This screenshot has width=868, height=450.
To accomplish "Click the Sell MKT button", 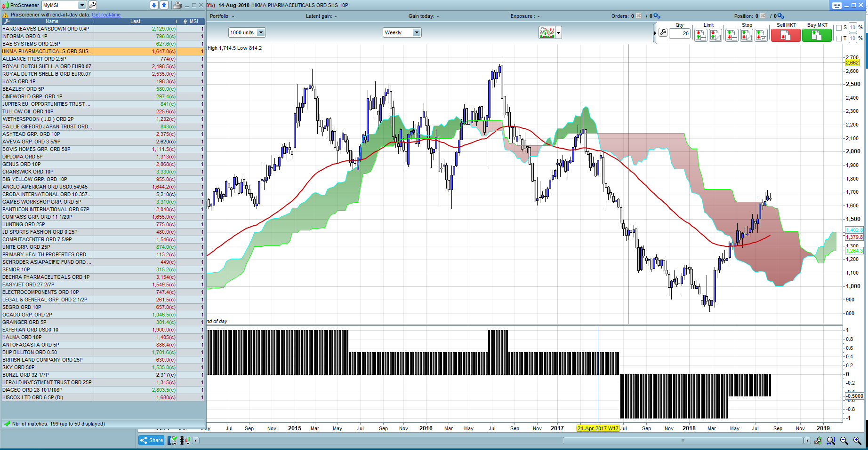I will point(786,35).
